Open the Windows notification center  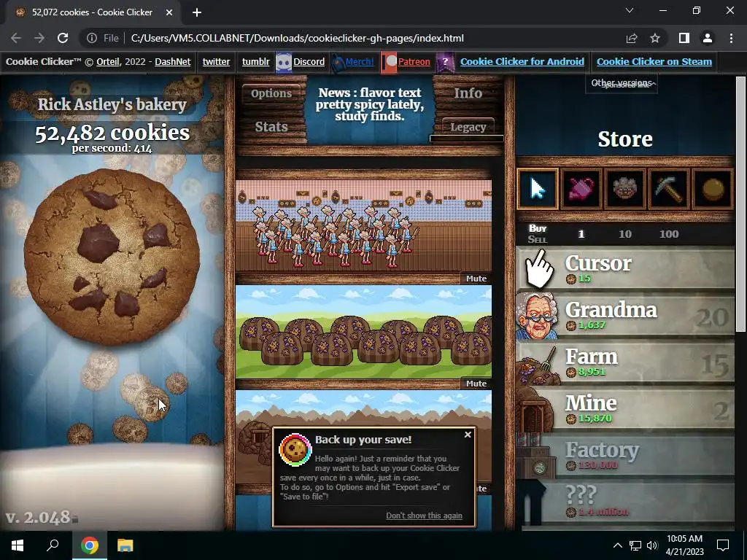[x=723, y=545]
